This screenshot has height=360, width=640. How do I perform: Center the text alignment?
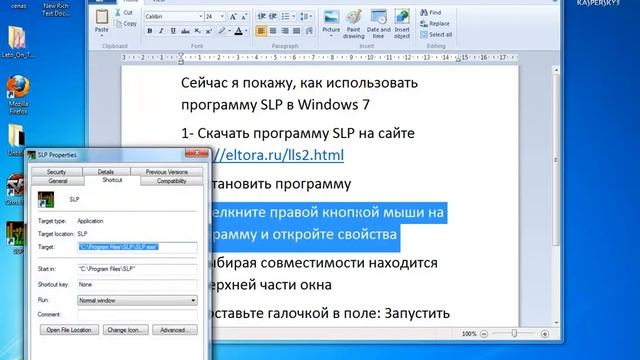[273, 31]
